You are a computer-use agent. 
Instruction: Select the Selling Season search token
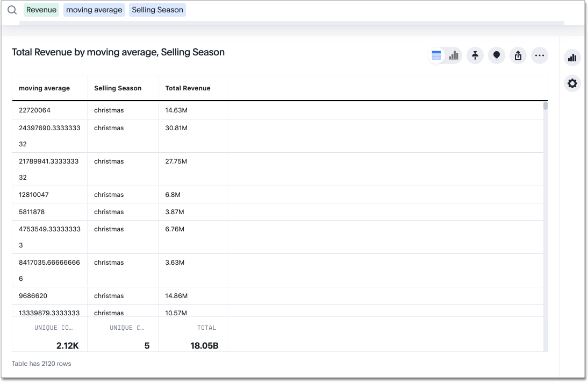157,10
